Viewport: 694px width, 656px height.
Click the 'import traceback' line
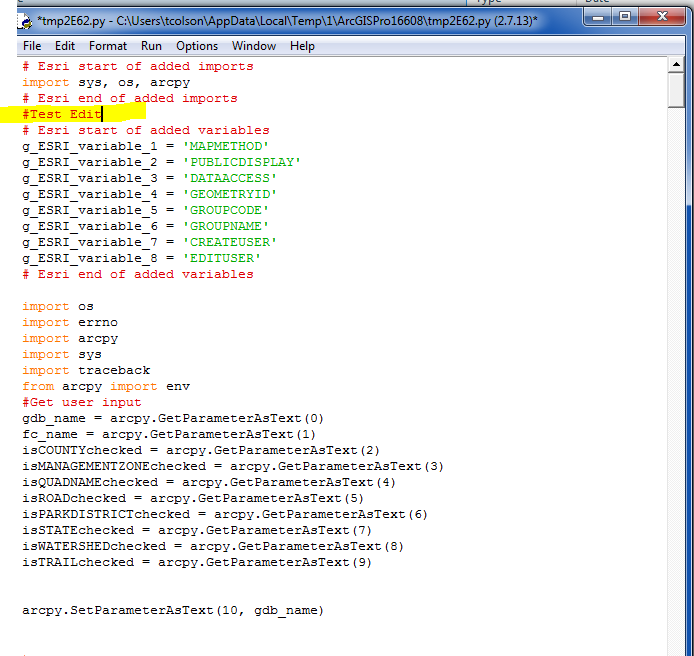(x=86, y=370)
